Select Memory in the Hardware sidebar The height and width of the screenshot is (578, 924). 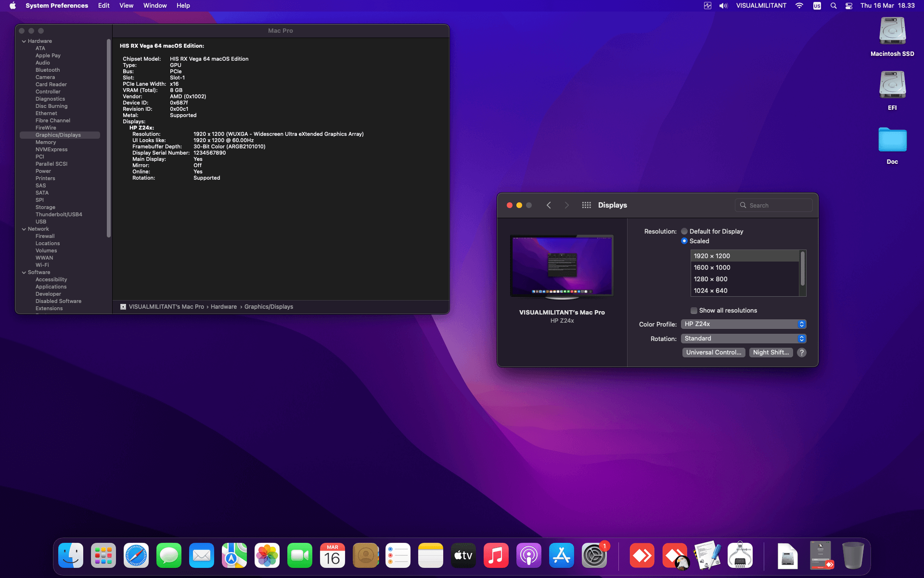[x=46, y=142]
